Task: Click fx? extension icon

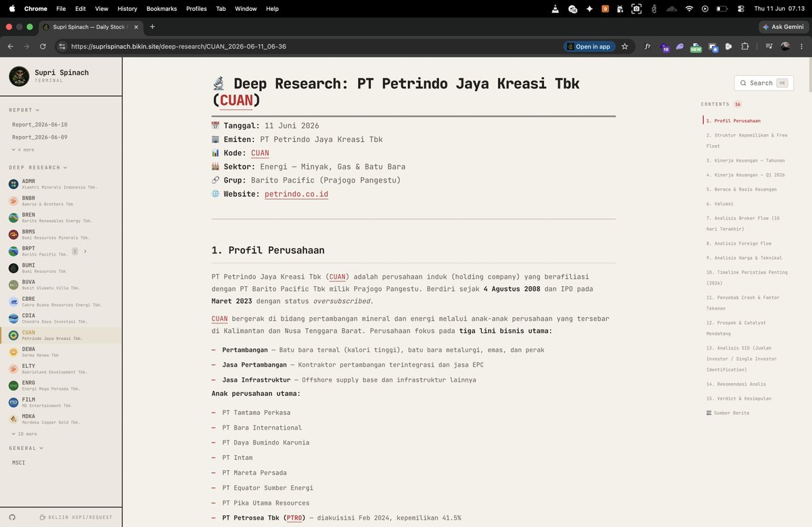Action: [x=648, y=47]
